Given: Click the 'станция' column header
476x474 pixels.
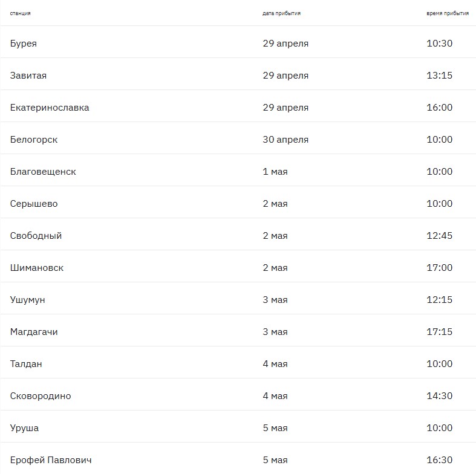Looking at the screenshot, I should (x=21, y=13).
